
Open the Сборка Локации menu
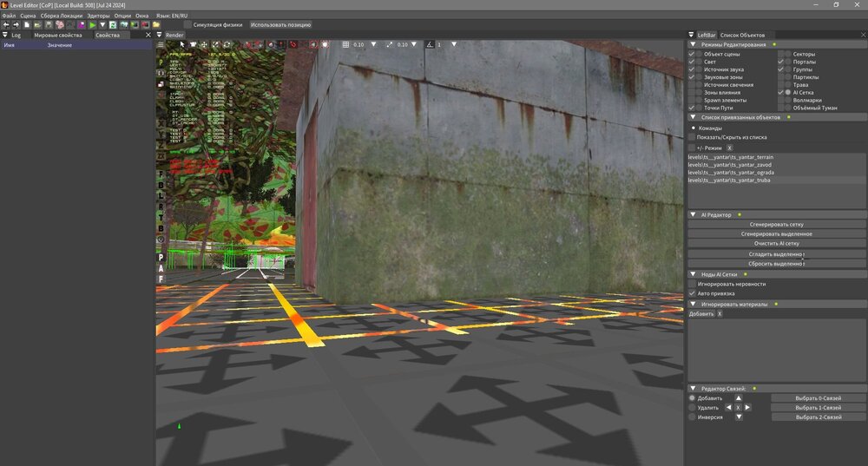62,16
